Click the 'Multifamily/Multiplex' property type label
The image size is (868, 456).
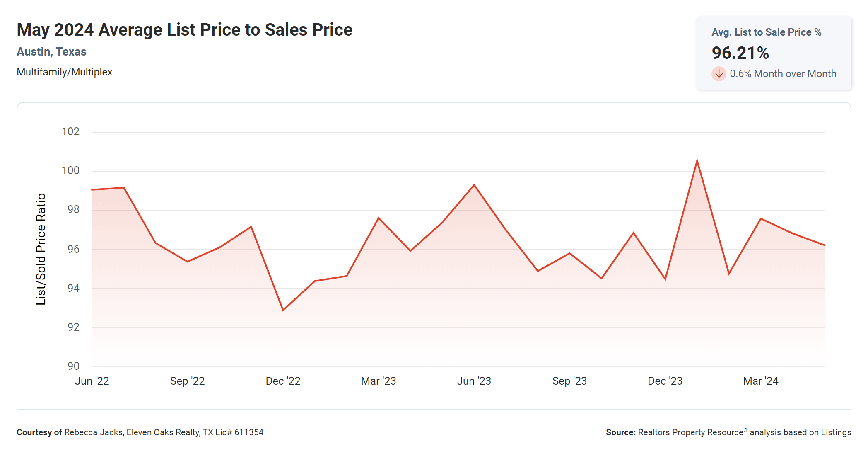[x=64, y=72]
